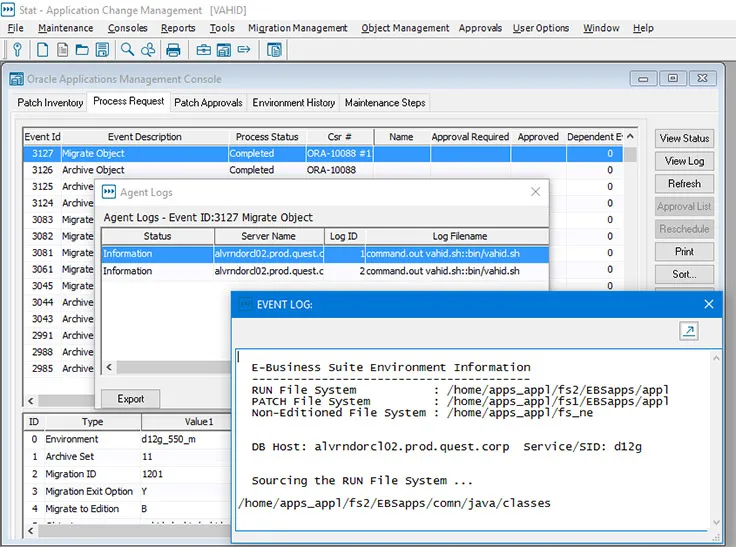Image resolution: width=736 pixels, height=547 pixels.
Task: Switch to the Maintenance Steps tab
Action: pyautogui.click(x=385, y=102)
